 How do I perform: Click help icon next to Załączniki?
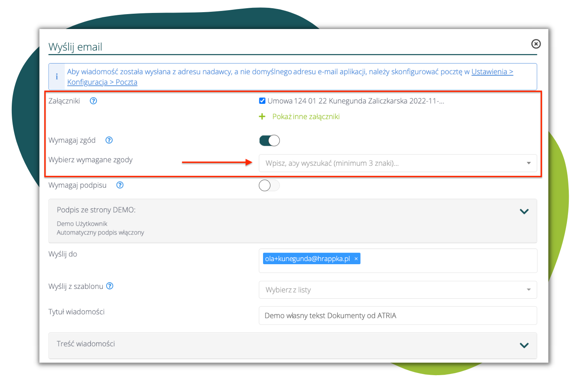[x=93, y=101]
